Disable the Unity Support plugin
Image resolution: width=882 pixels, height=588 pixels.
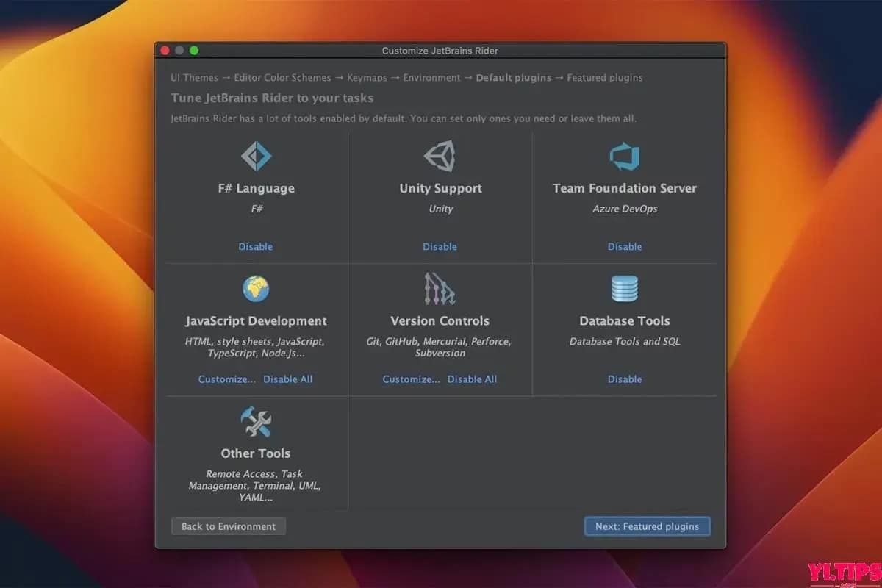[x=440, y=246]
